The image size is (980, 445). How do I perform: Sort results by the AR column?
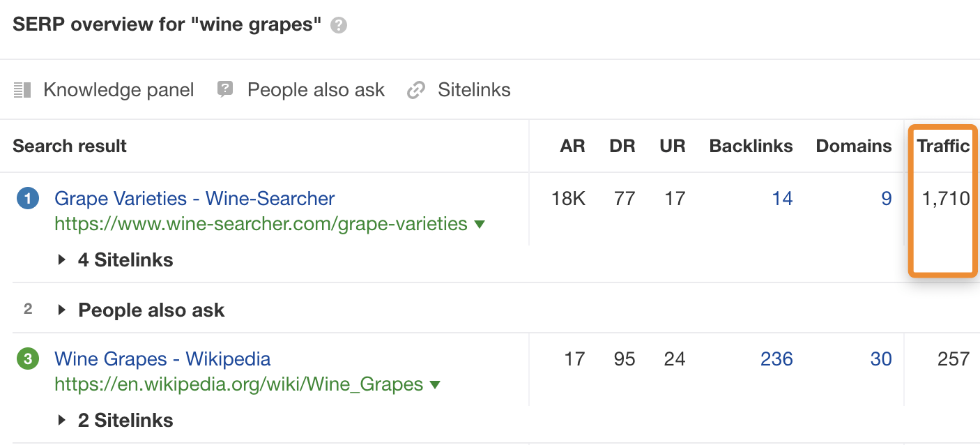pyautogui.click(x=572, y=146)
